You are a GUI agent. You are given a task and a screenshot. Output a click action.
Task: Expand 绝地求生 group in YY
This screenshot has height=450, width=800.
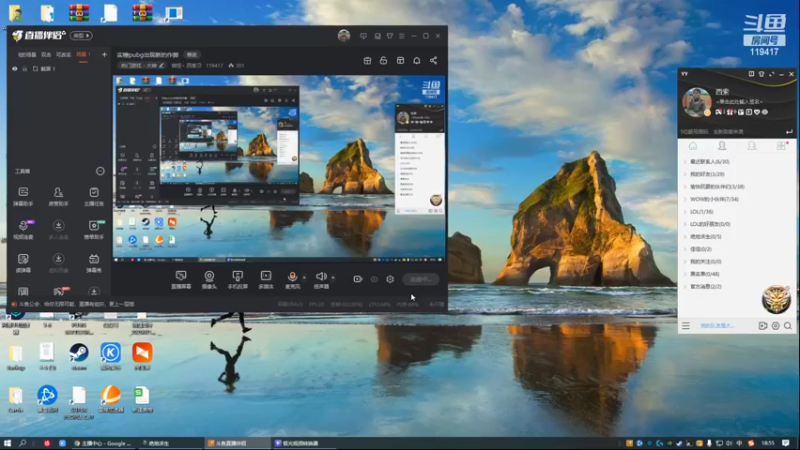click(x=705, y=237)
